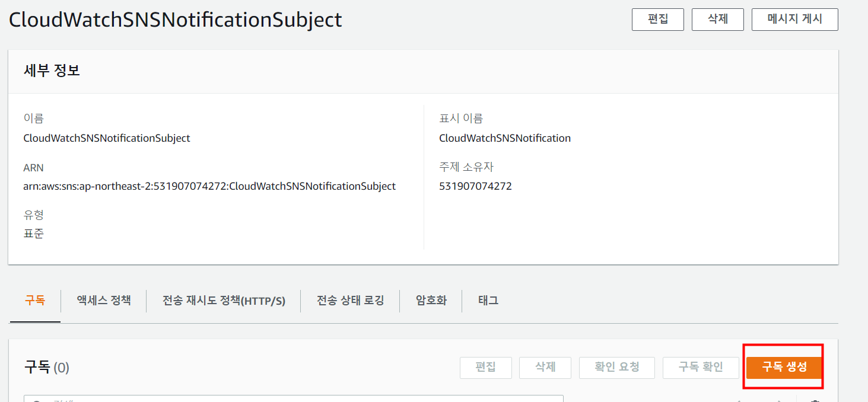Switch to the 암호화 tab
The image size is (868, 402).
coord(431,301)
